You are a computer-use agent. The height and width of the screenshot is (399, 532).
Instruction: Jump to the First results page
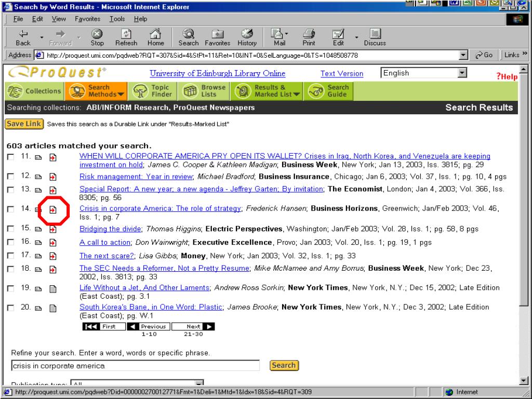click(104, 326)
